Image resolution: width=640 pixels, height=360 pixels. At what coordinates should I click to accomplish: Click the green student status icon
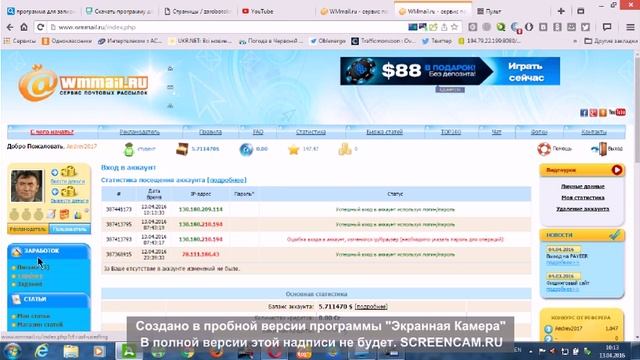[x=129, y=149]
